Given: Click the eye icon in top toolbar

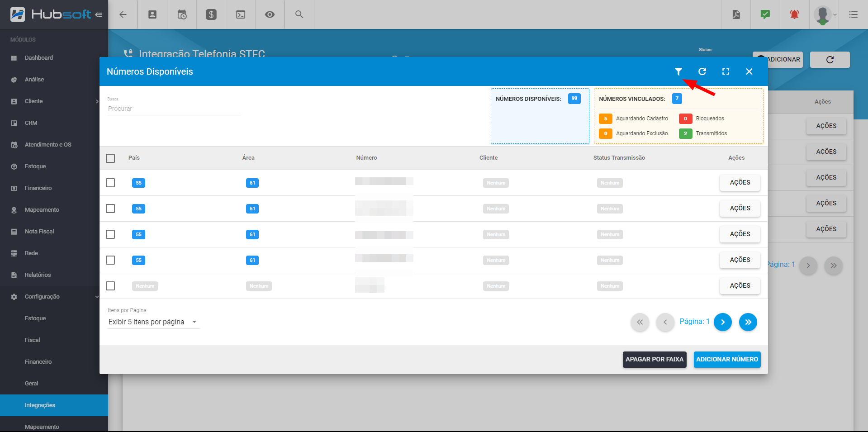Looking at the screenshot, I should point(270,14).
